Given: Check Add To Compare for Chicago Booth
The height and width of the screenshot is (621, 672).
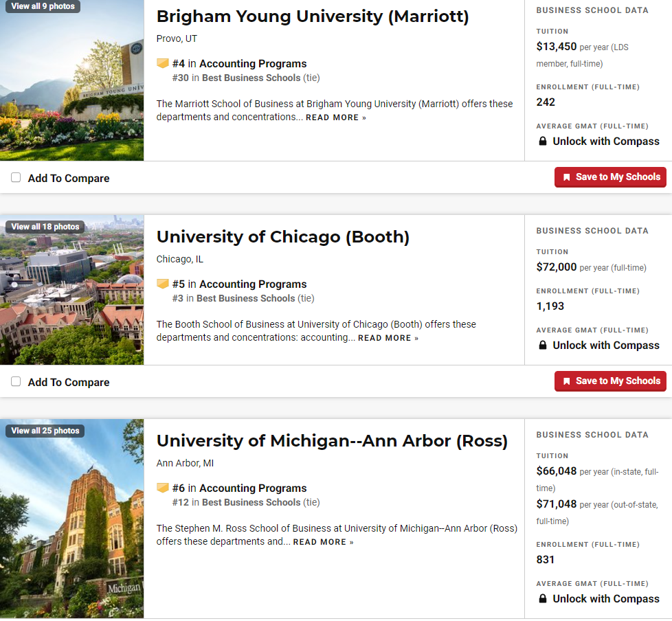Looking at the screenshot, I should tap(16, 381).
